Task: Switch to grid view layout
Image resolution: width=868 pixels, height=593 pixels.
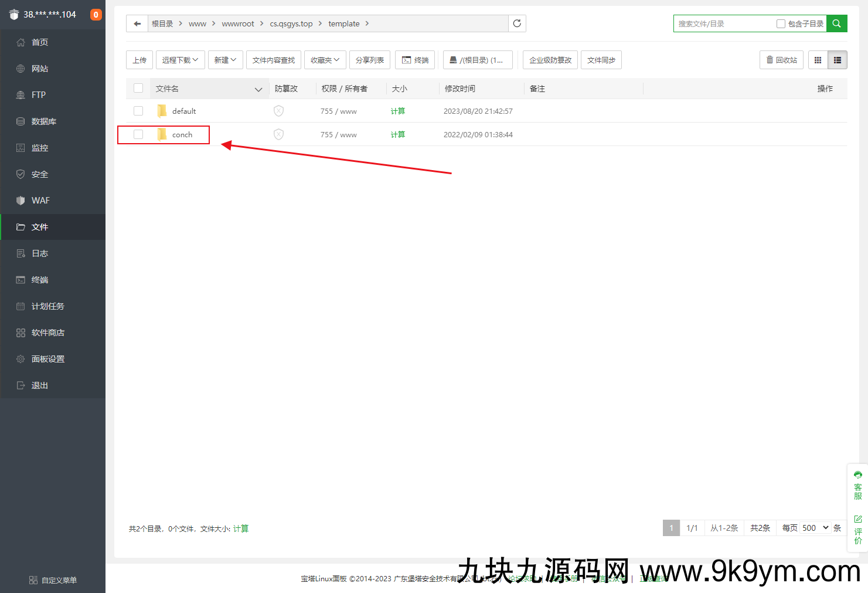Action: coord(818,60)
